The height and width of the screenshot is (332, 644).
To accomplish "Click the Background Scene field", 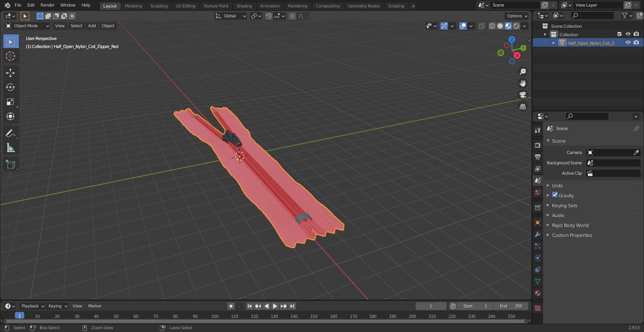I will click(613, 163).
